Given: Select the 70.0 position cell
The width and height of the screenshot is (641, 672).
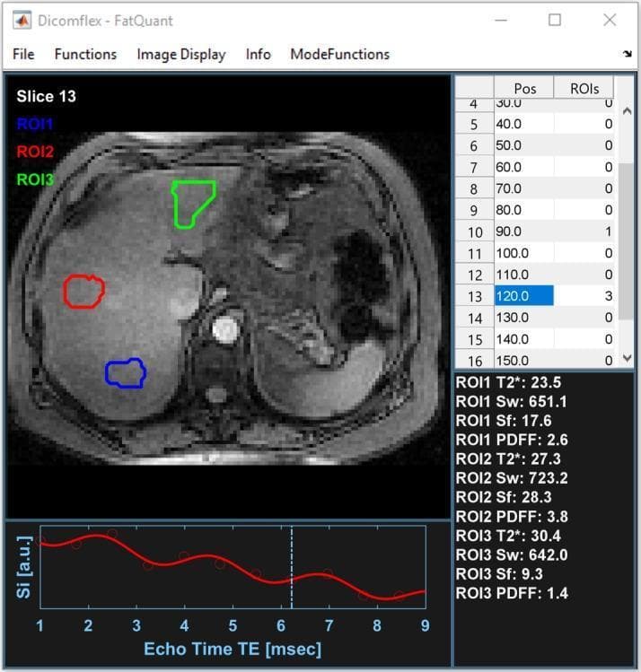Looking at the screenshot, I should pos(524,188).
